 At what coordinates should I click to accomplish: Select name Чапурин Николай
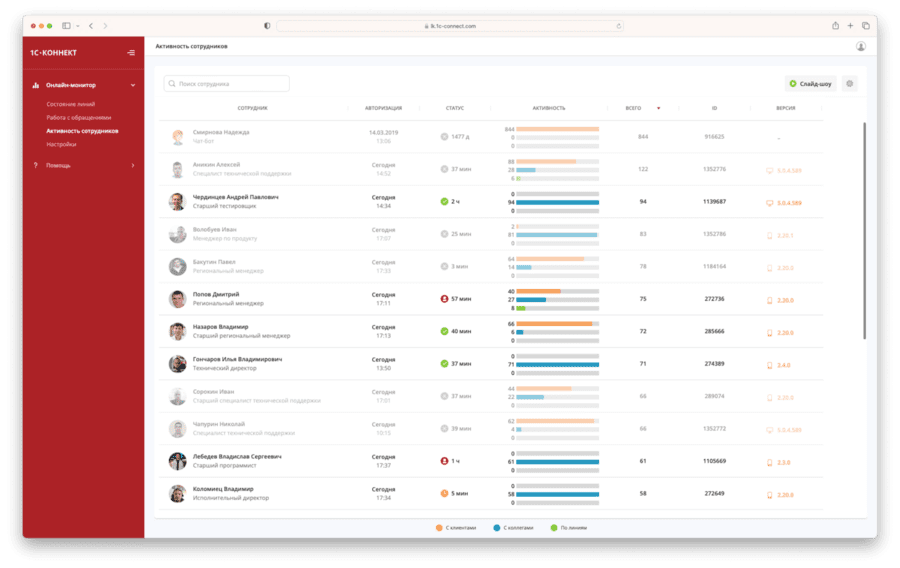219,425
